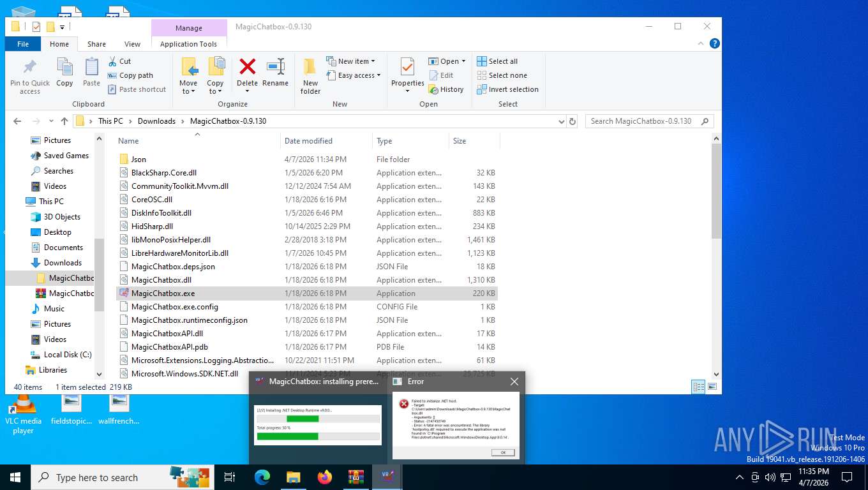Image resolution: width=868 pixels, height=490 pixels.
Task: Refresh the current folder view
Action: (572, 121)
